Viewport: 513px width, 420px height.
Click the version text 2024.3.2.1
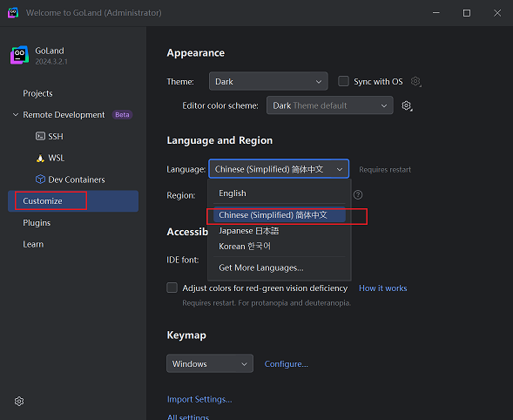point(51,62)
